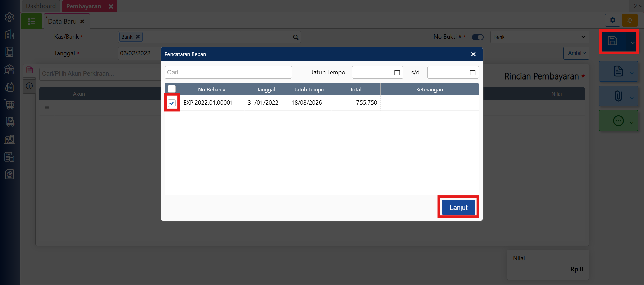Click the Akun column header in background table
The image size is (644, 285).
coord(79,94)
